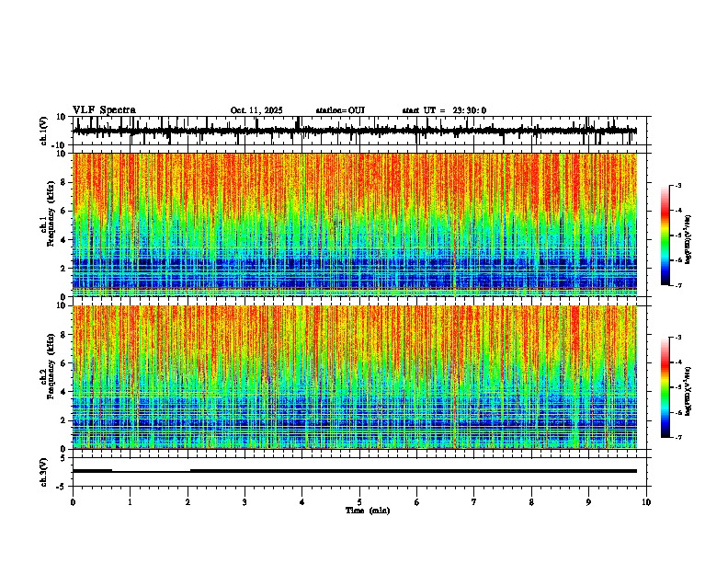
Task: Click the "ch.3(V)" axis label
Action: click(44, 472)
